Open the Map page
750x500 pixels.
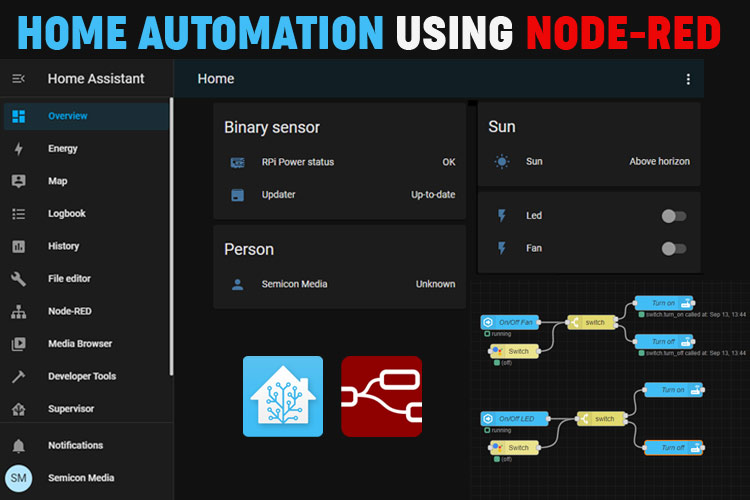(x=86, y=181)
